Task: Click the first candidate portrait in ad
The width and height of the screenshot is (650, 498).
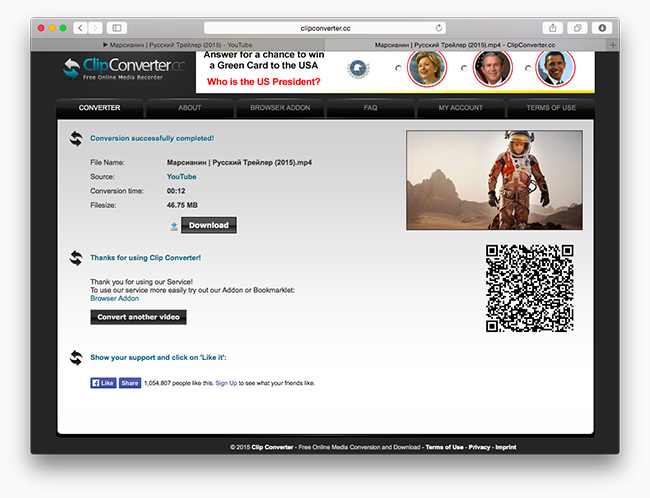Action: (427, 68)
